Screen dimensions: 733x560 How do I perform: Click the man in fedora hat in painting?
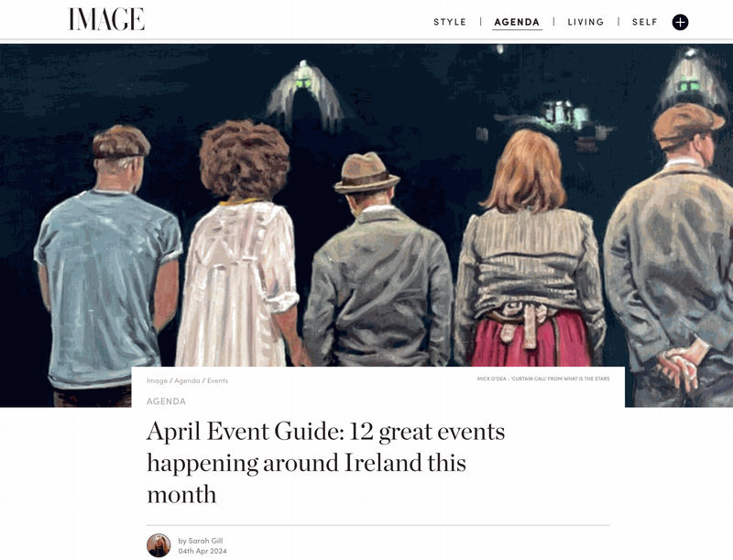377,259
